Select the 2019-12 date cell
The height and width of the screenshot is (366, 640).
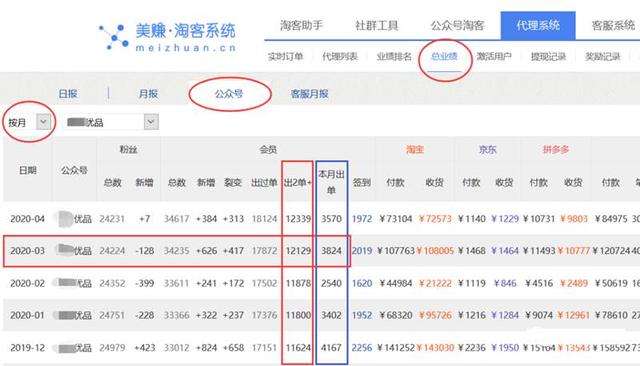27,348
